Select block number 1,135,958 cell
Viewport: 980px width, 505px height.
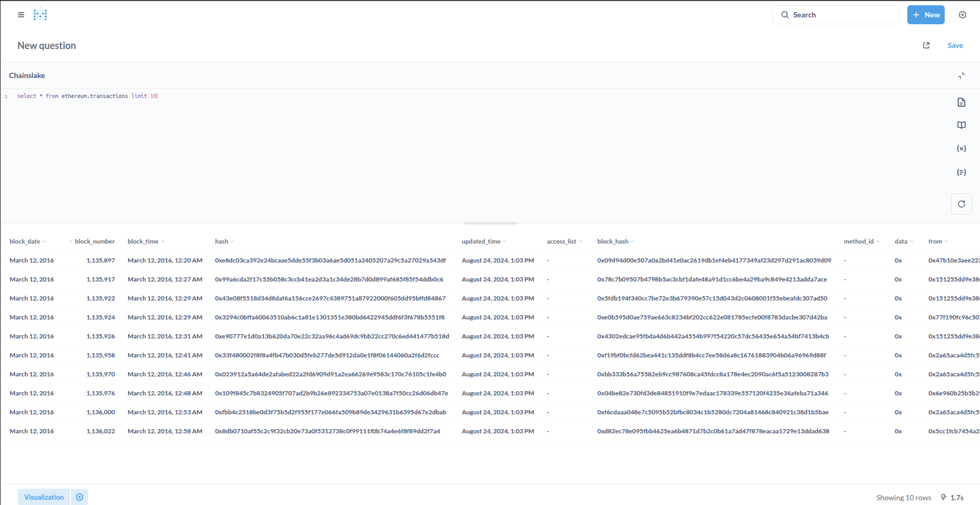pyautogui.click(x=101, y=355)
